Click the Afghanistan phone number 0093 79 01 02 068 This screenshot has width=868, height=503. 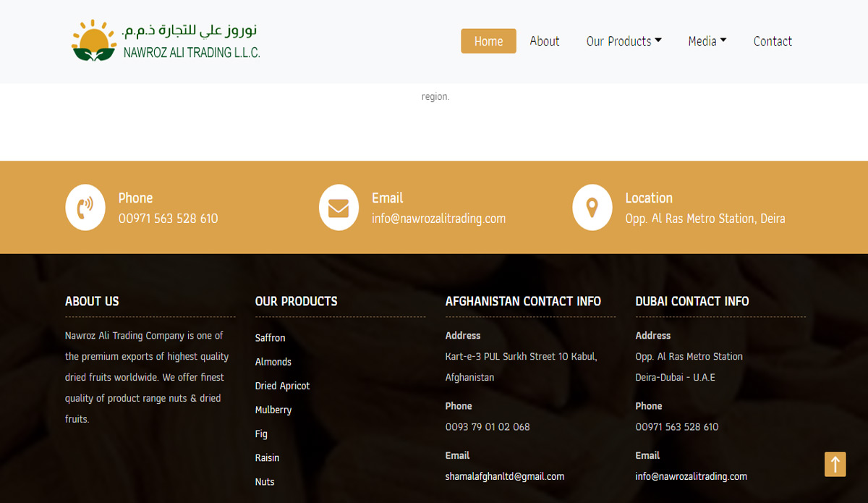tap(487, 427)
